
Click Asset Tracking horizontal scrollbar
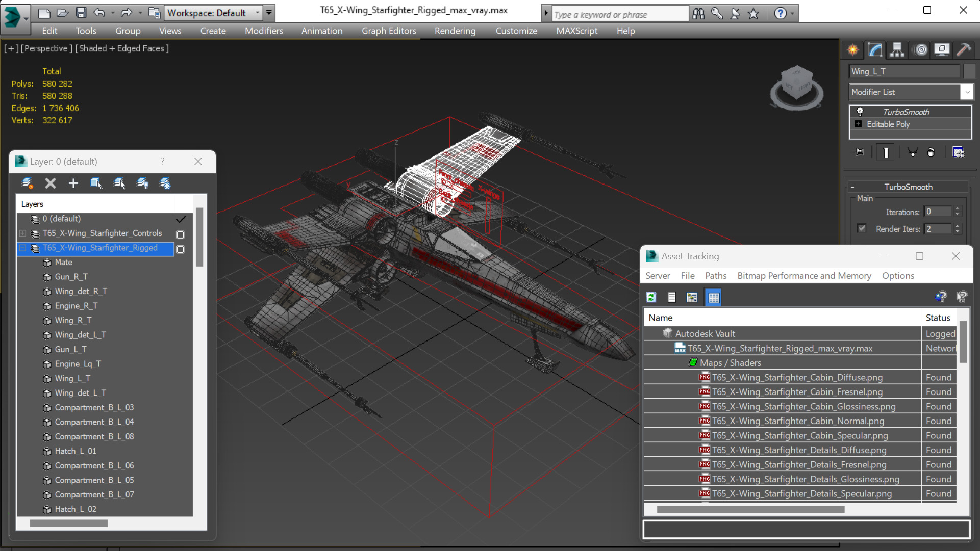(750, 509)
